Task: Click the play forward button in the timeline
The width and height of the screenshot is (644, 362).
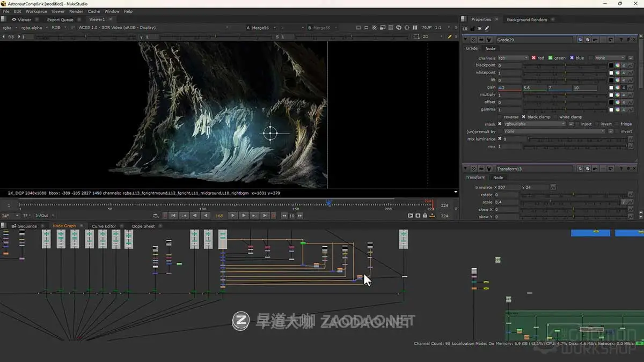Action: (232, 216)
